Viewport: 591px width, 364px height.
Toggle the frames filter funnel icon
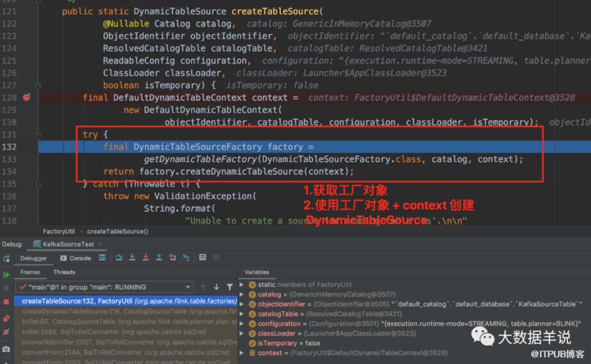click(230, 287)
